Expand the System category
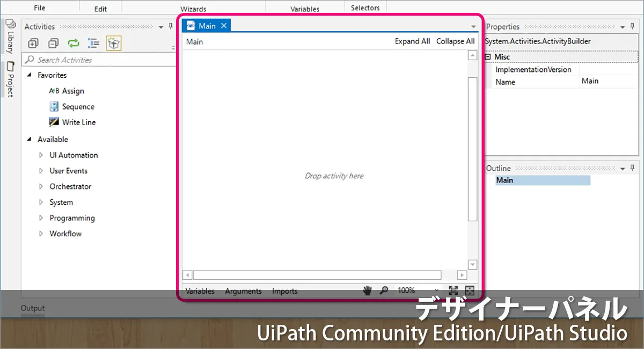 click(41, 202)
